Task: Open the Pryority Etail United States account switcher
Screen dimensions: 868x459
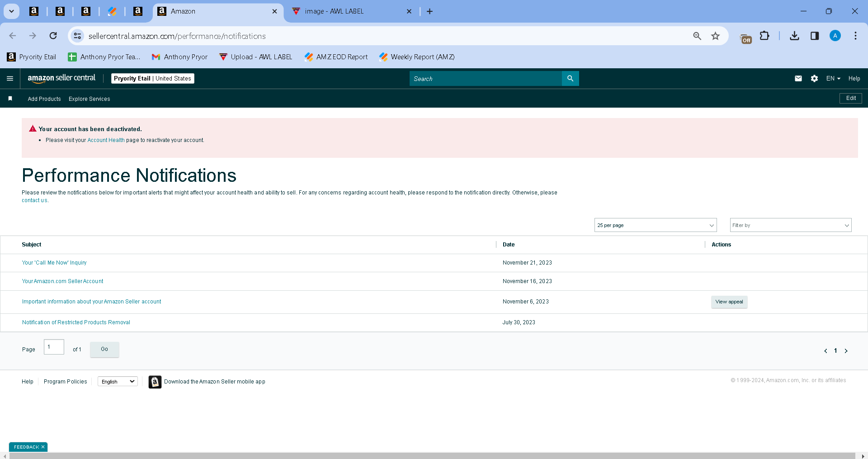Action: click(x=153, y=79)
